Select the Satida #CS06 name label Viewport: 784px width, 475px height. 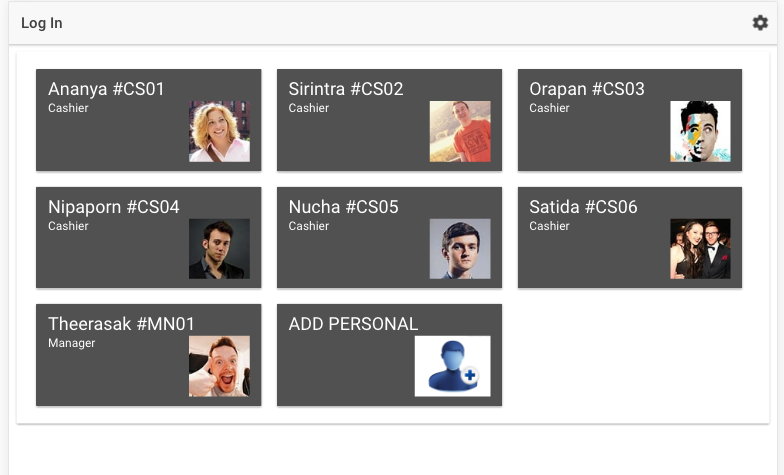583,207
